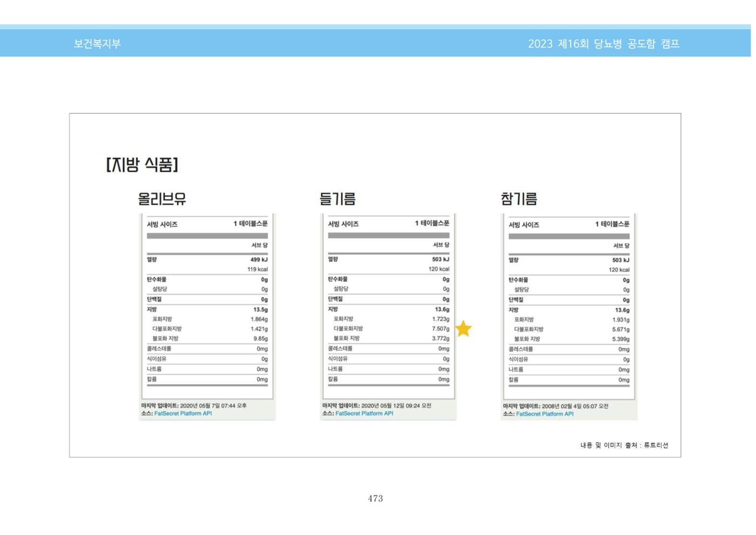
Task: Click the [지방 식품] section heading
Action: (x=142, y=164)
